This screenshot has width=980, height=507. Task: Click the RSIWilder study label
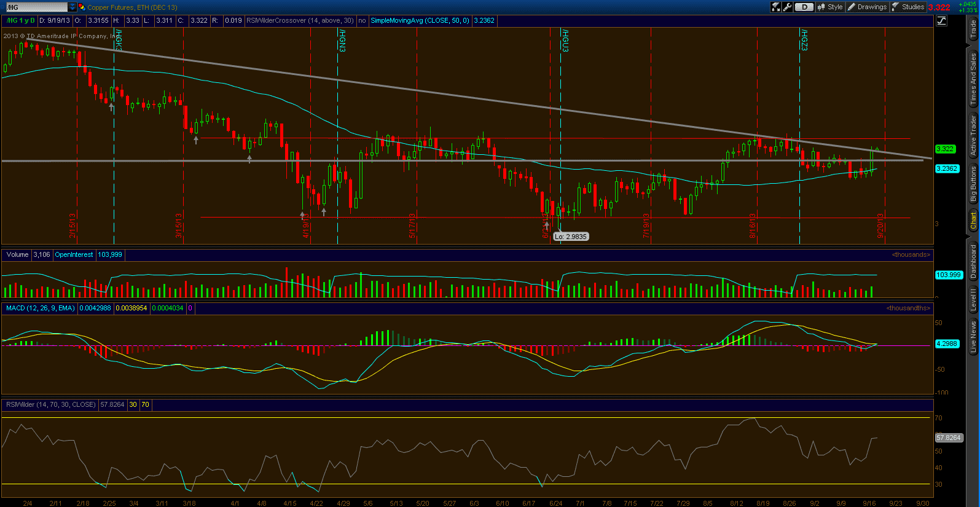click(x=50, y=404)
